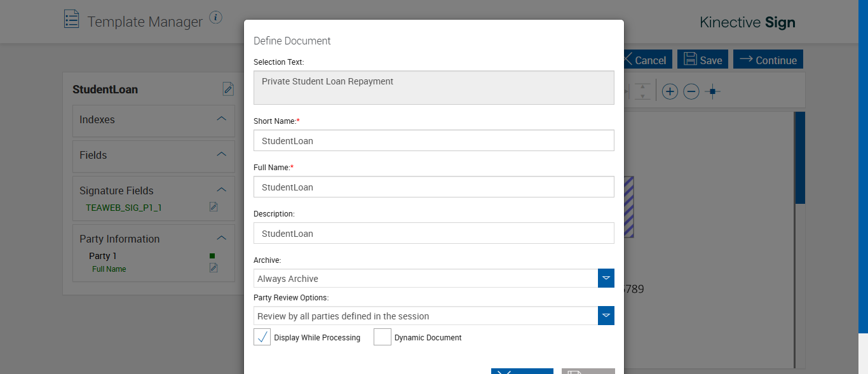Click the Save button in top toolbar
Viewport: 868px width, 374px height.
tap(703, 60)
